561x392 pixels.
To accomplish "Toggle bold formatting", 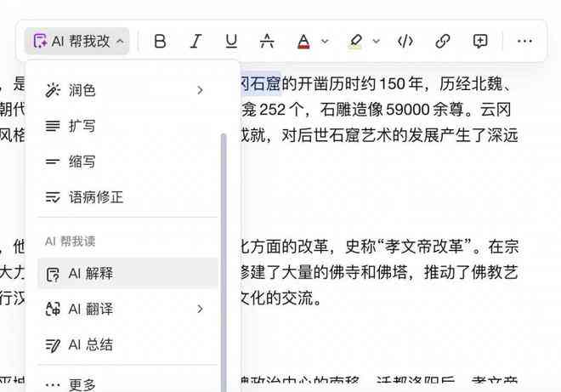I will 160,42.
